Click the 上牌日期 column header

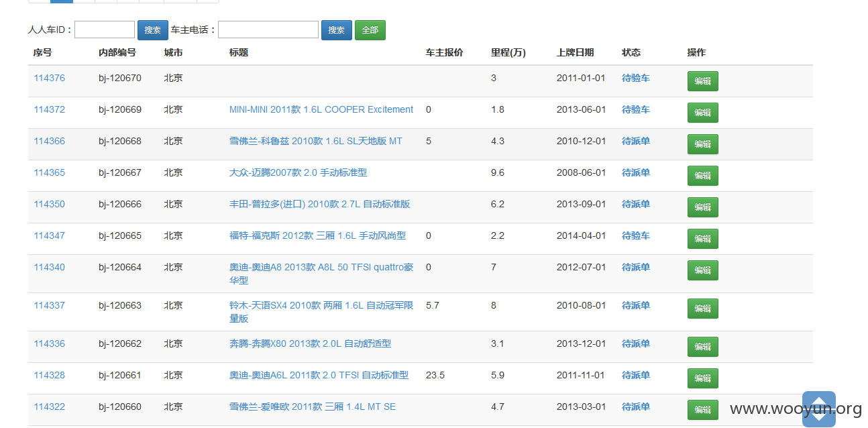click(575, 52)
